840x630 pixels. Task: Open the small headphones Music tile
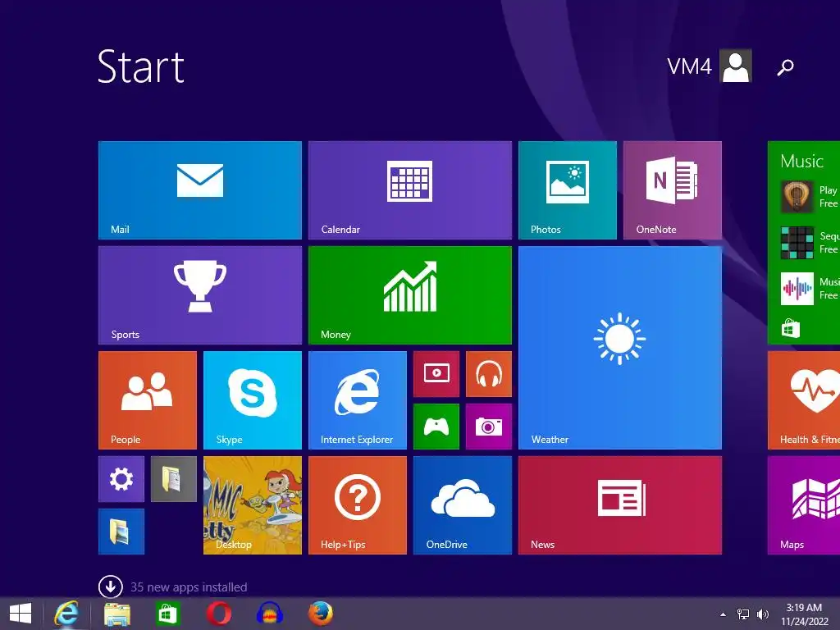(489, 374)
